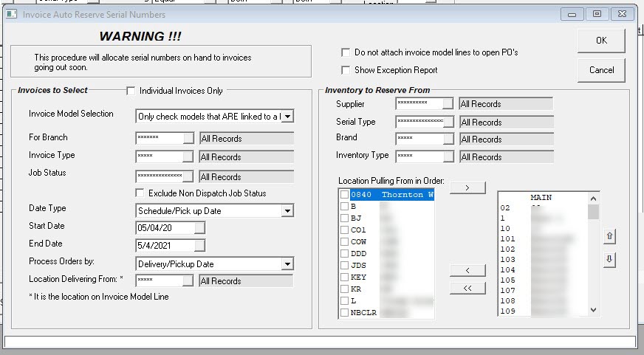Image resolution: width=644 pixels, height=355 pixels.
Task: Check Individual Invoices Only
Action: pyautogui.click(x=131, y=91)
